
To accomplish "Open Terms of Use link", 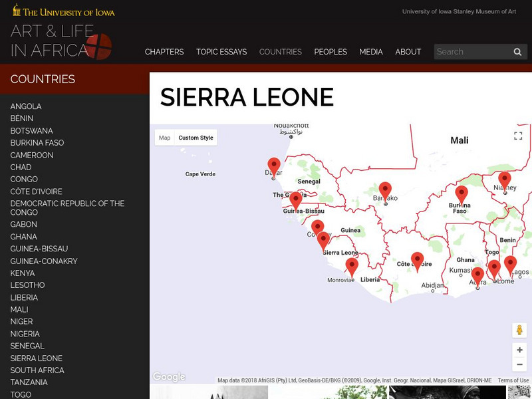I will click(x=513, y=380).
